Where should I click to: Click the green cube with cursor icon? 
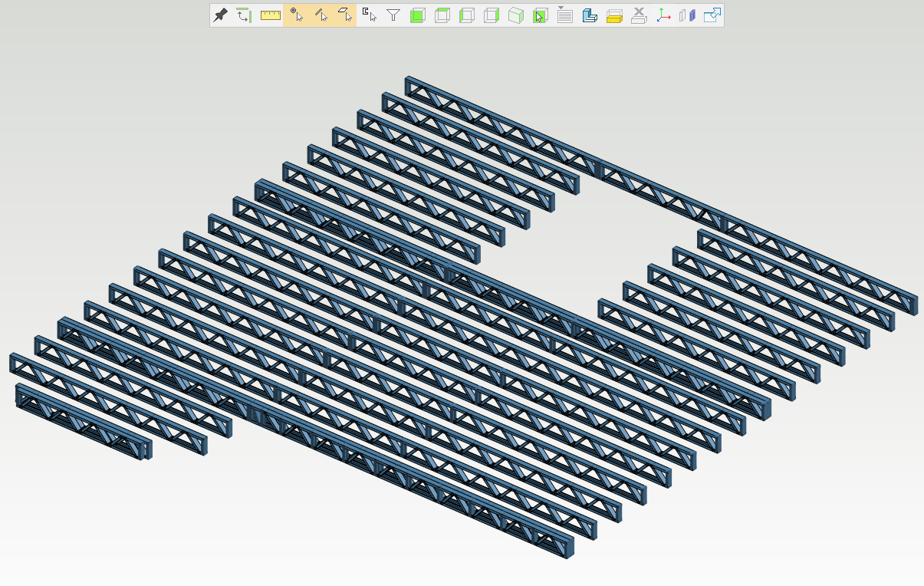tap(541, 15)
